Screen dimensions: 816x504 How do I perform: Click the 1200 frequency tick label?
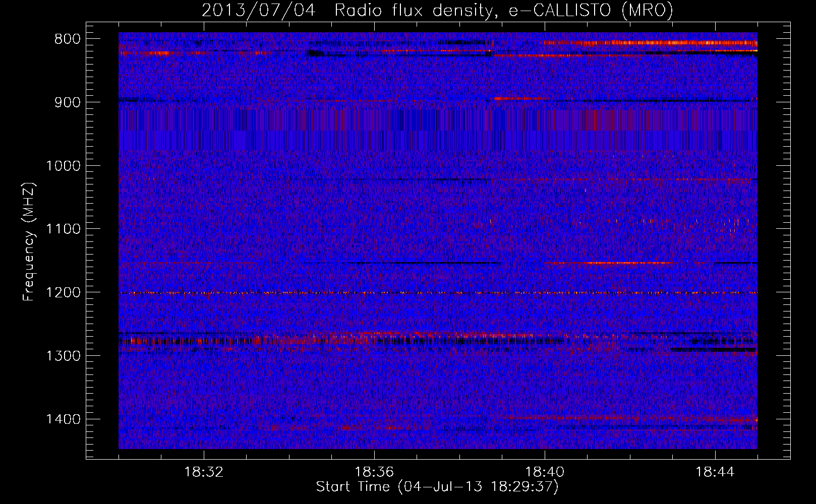[63, 292]
